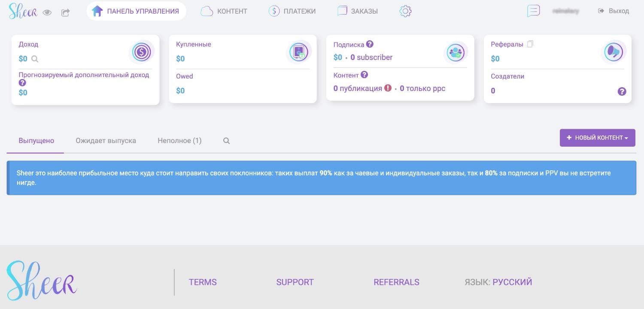Open the Support footer link

tap(295, 282)
